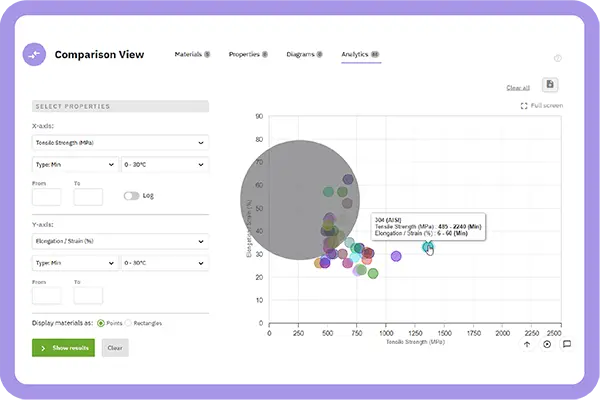Click the X-axis From input field

pos(46,197)
